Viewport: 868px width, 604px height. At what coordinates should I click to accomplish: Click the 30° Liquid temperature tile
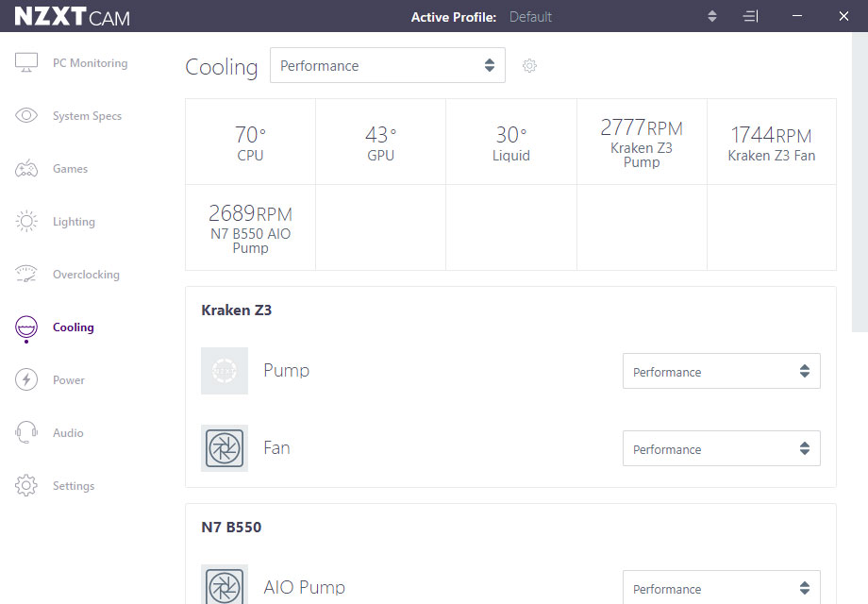pos(511,142)
